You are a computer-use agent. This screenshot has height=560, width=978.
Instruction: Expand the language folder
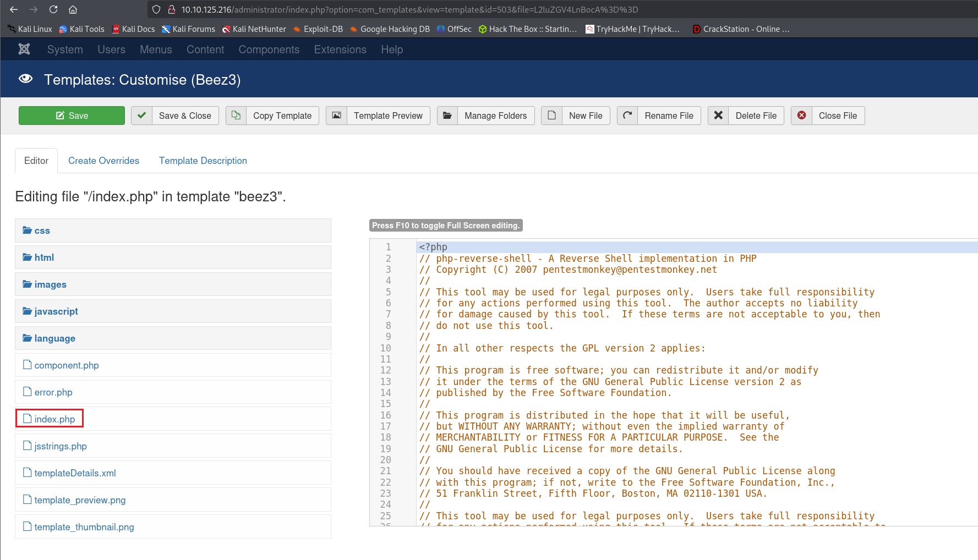pyautogui.click(x=173, y=338)
